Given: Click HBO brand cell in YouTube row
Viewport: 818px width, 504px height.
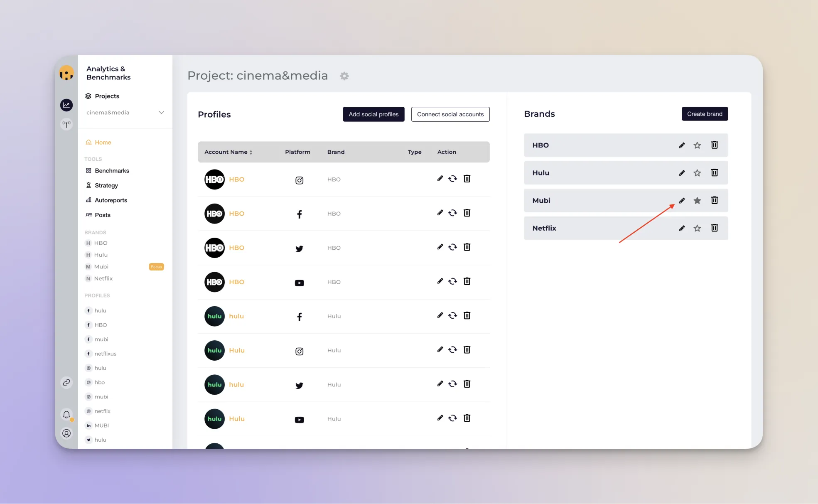Looking at the screenshot, I should 334,282.
